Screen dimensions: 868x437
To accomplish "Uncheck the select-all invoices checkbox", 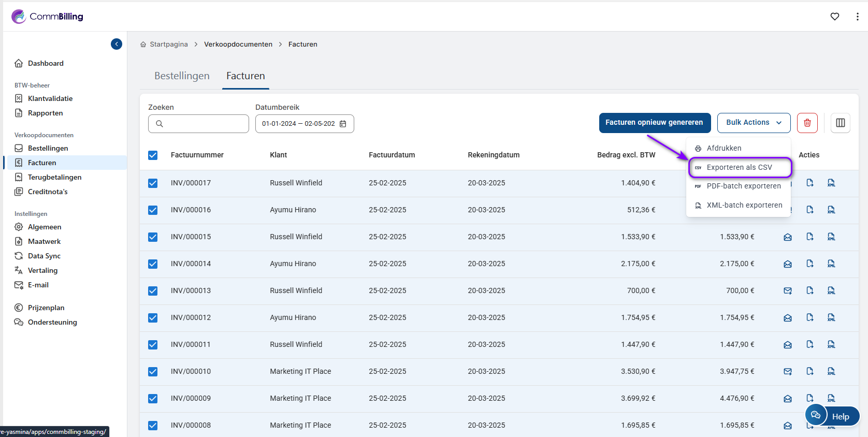I will click(153, 155).
